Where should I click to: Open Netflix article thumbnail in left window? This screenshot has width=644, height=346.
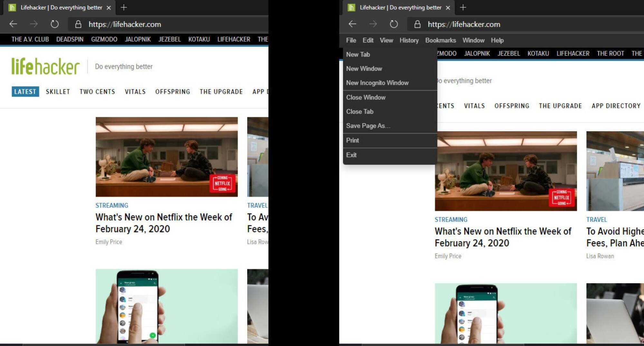(166, 157)
